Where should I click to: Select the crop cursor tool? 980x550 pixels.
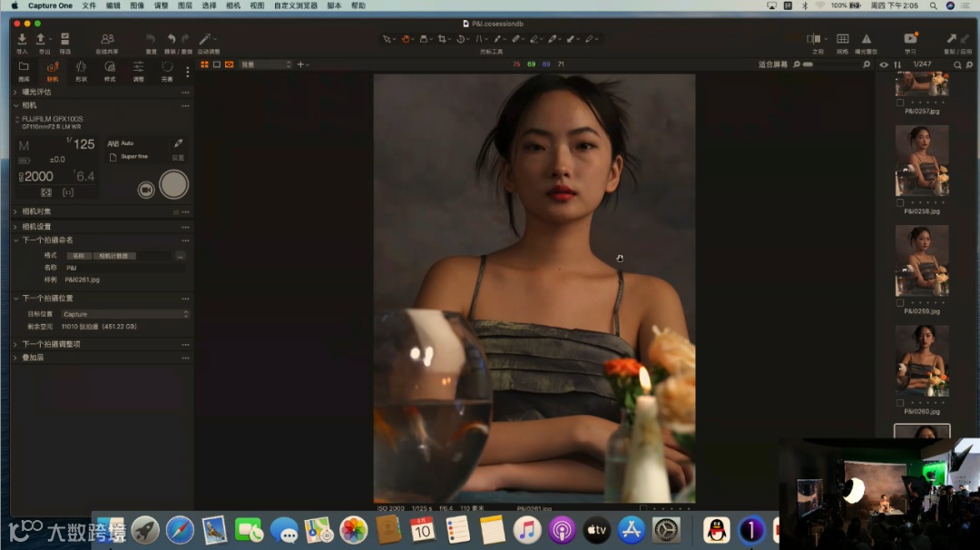442,39
